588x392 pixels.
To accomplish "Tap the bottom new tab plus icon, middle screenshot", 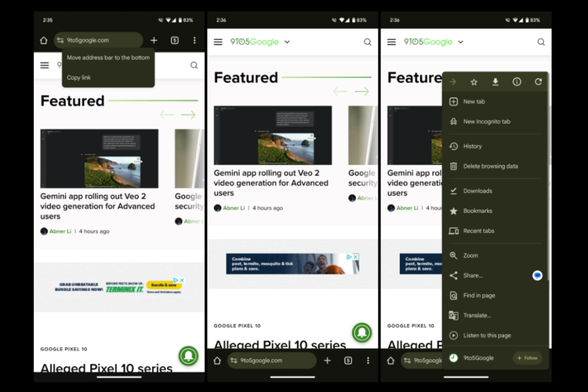I will 328,361.
